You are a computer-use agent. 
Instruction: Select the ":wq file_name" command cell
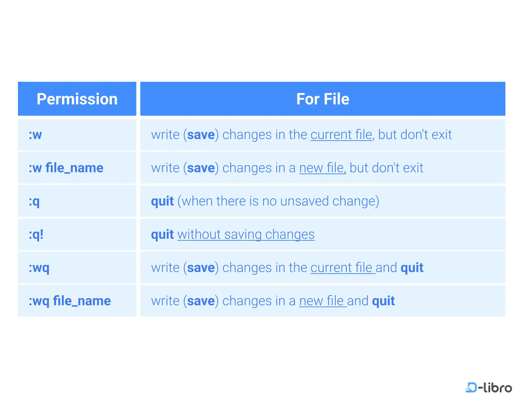(x=70, y=301)
